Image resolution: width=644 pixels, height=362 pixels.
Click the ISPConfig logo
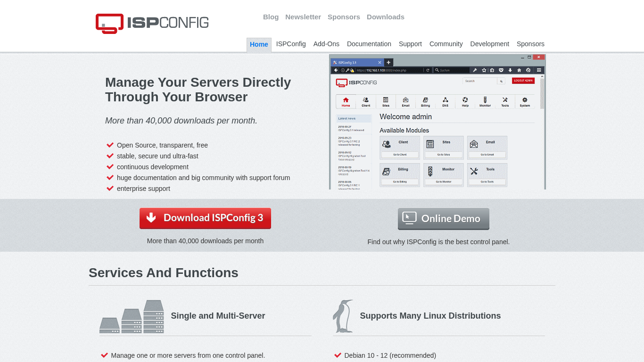[x=152, y=23]
